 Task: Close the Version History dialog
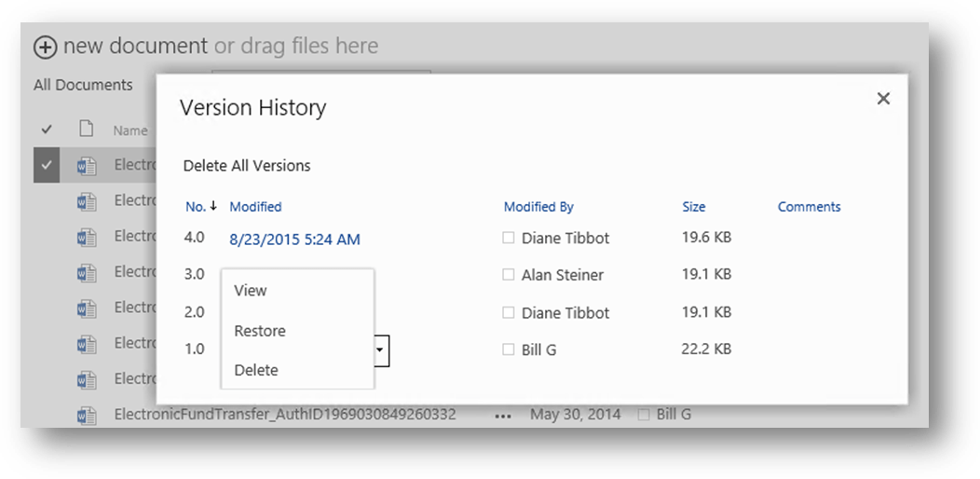tap(883, 99)
